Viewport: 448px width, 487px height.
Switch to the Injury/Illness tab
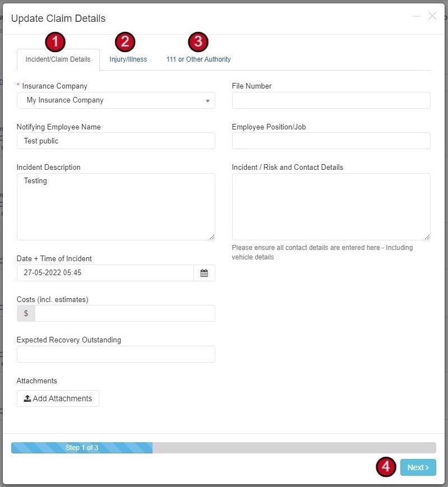(128, 59)
